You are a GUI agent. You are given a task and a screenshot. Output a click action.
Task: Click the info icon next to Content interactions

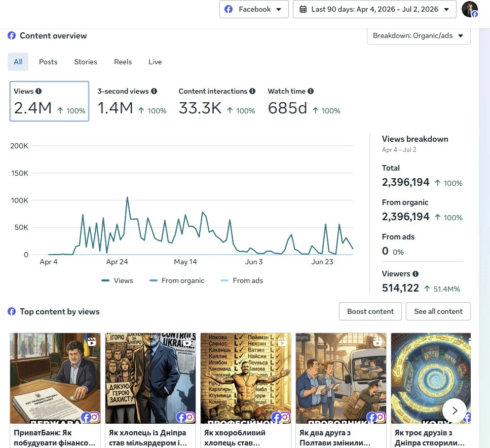(252, 91)
